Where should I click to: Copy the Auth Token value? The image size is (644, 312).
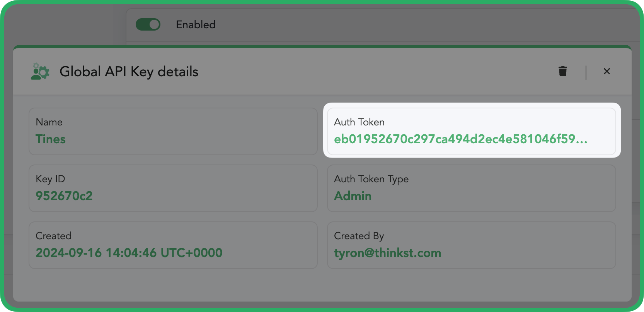[x=461, y=139]
